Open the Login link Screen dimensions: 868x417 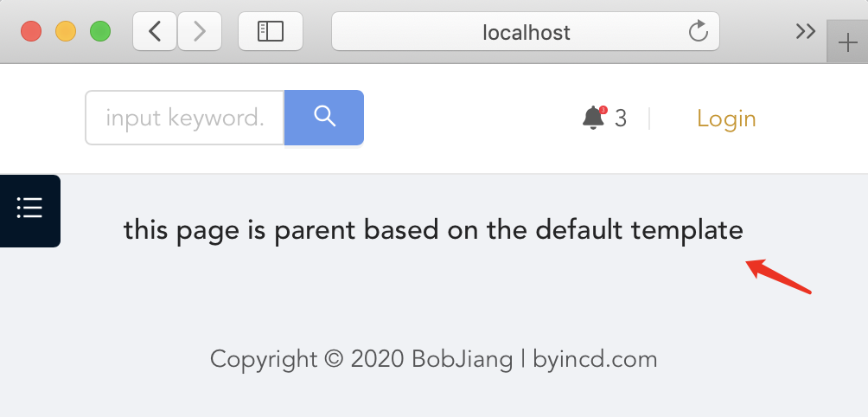[x=726, y=119]
